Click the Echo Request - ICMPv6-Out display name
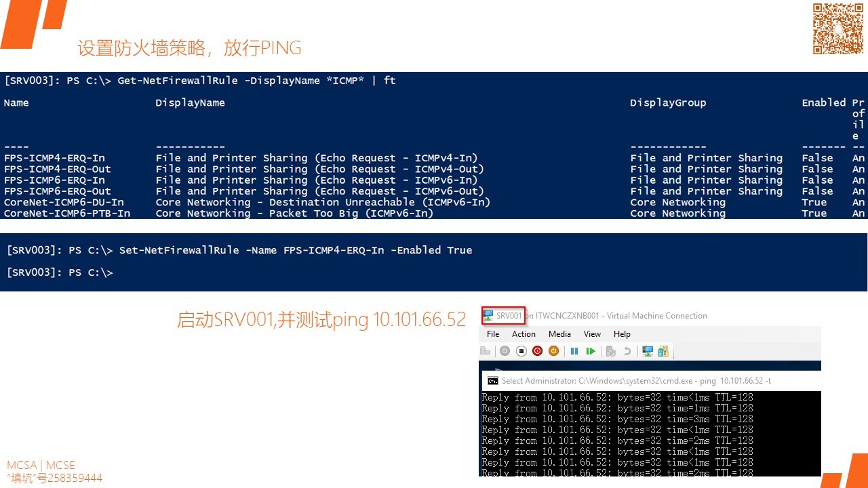868x488 pixels. (x=319, y=191)
